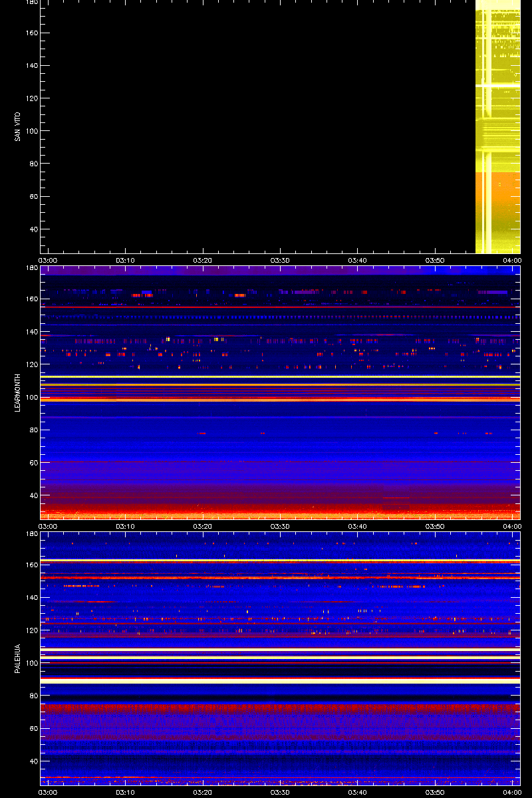
Task: Click the 120 frequency label of Palehua
Action: 31,630
